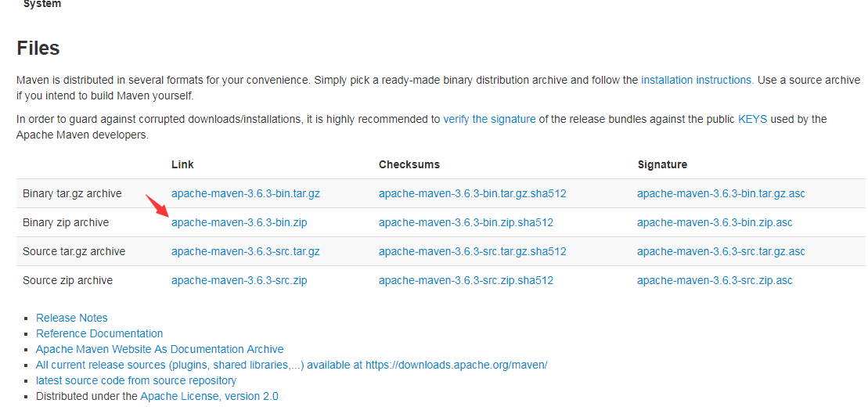
Task: Download apache-maven-3.6.3-src.zip source archive
Action: 239,280
